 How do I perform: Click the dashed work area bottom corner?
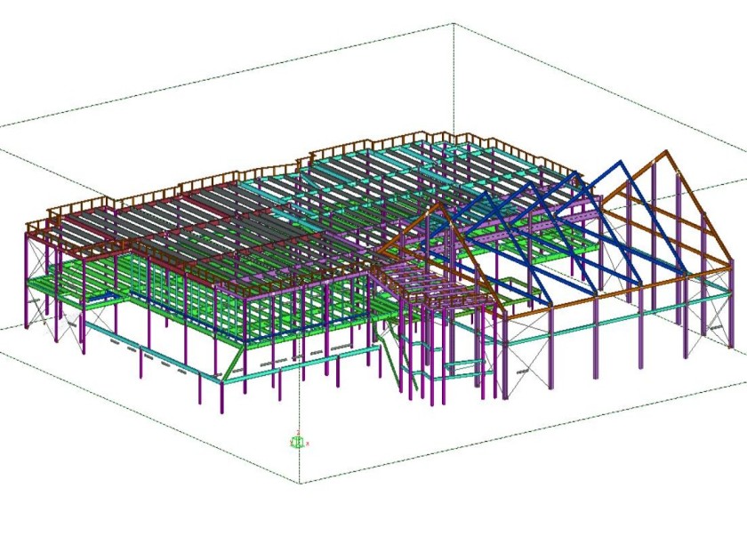coord(299,483)
